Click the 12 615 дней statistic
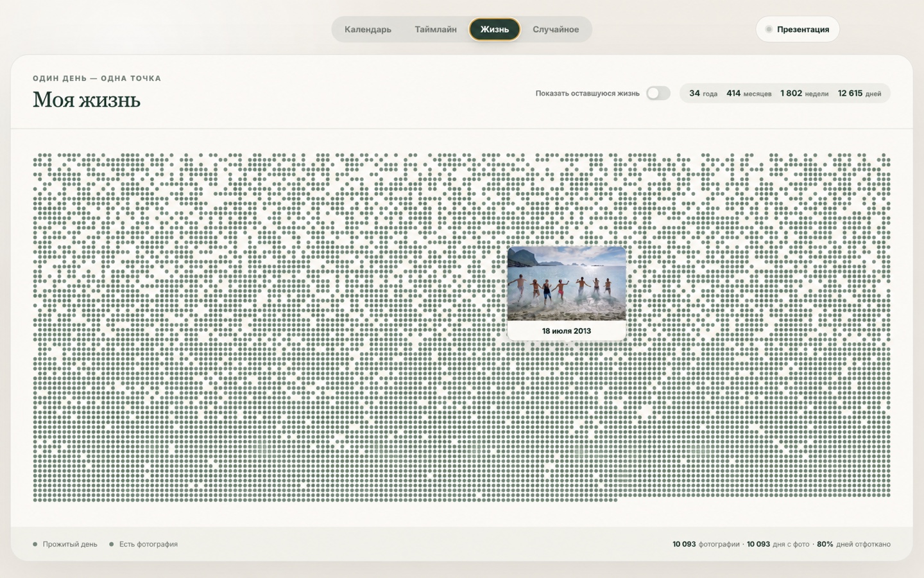Screen dimensions: 924x578 click(859, 94)
